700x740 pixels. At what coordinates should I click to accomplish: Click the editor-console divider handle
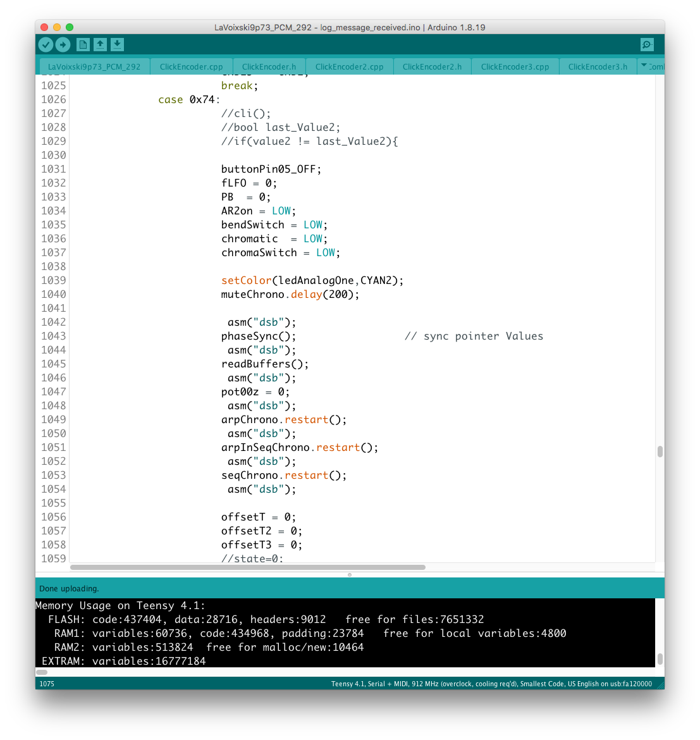coord(350,575)
